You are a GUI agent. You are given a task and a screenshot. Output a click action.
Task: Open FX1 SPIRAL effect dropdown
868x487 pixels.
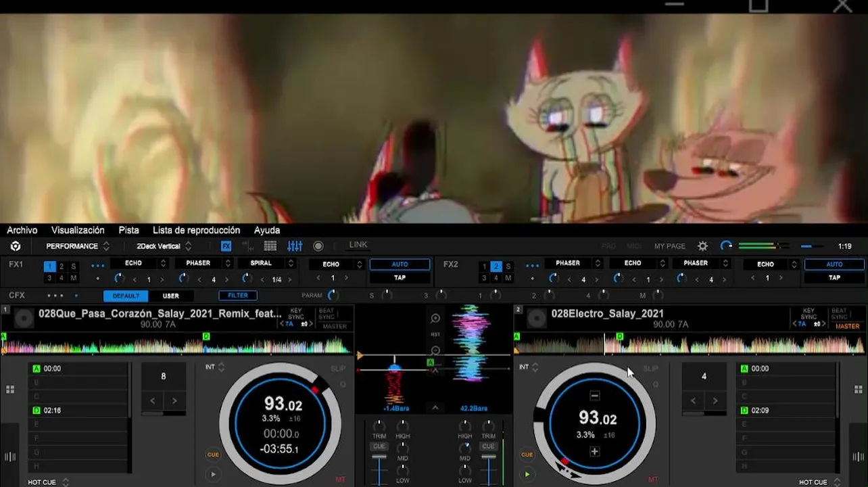click(267, 263)
